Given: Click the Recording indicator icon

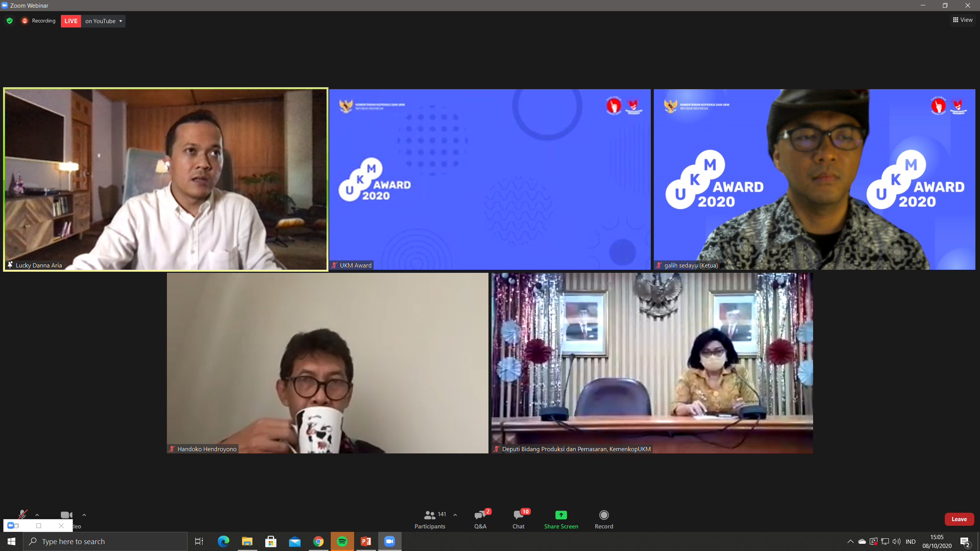Looking at the screenshot, I should click(x=24, y=21).
